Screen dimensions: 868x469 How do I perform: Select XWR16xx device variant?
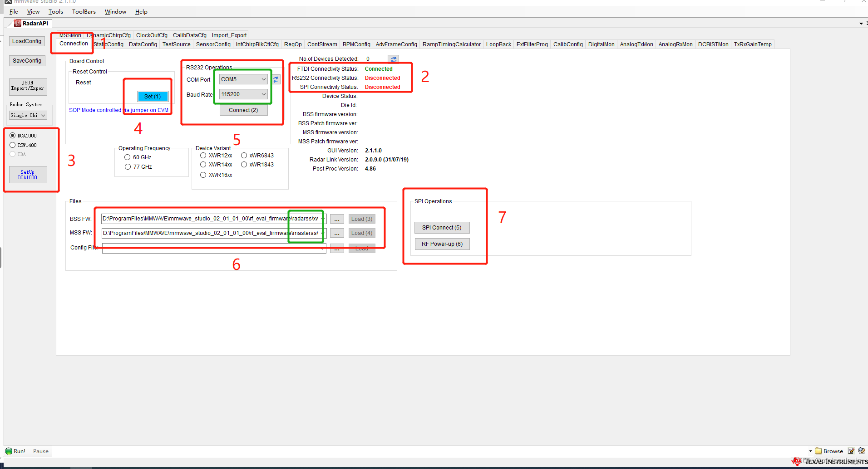point(203,175)
